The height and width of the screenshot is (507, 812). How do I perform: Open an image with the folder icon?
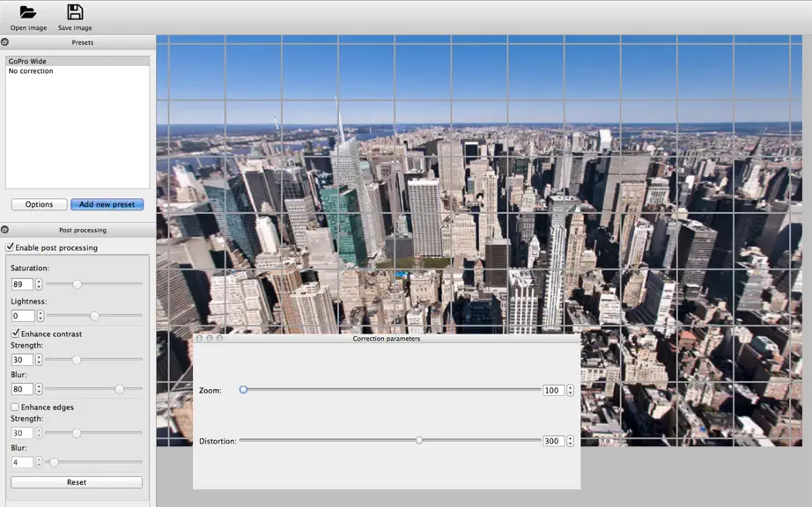pos(28,12)
